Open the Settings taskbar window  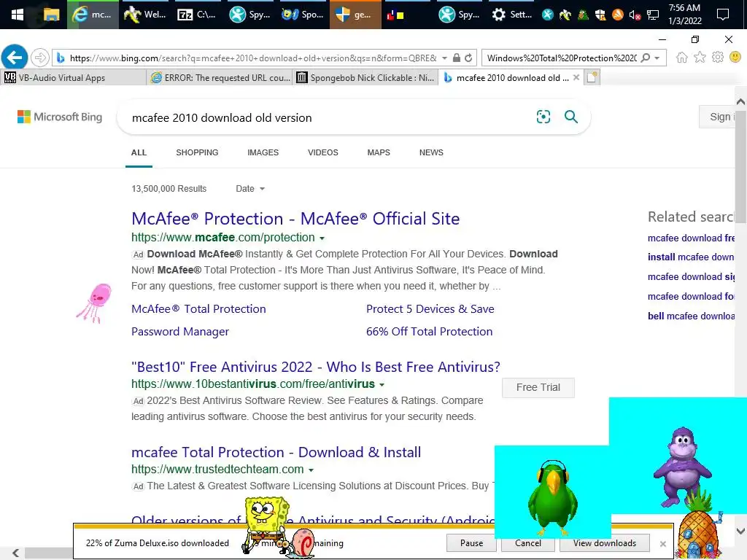(512, 15)
